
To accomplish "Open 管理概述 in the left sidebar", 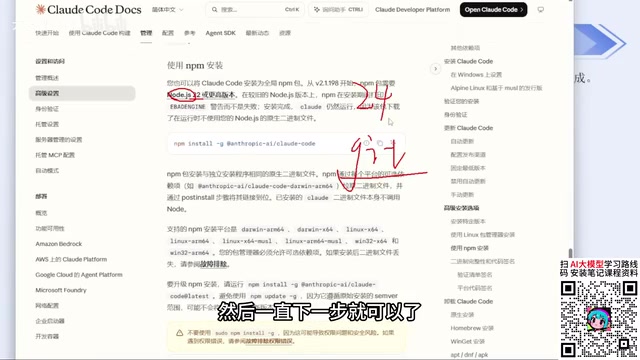I will 47,78.
